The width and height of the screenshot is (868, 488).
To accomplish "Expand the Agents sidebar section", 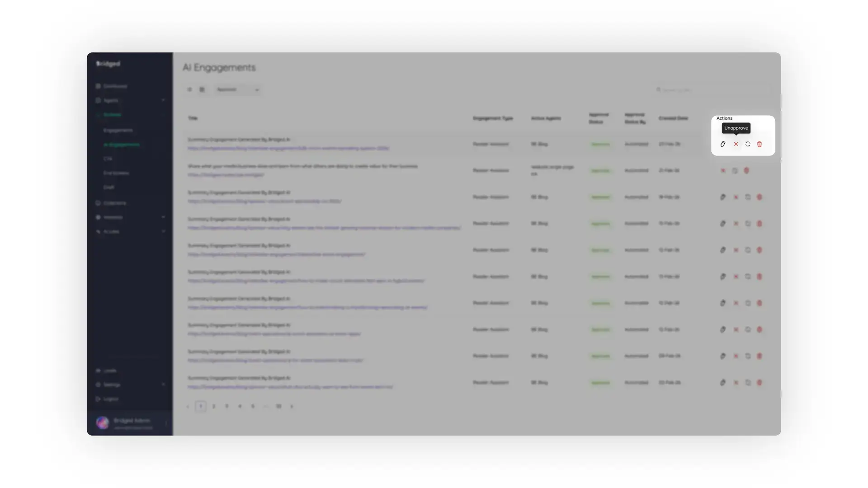I will tap(130, 100).
